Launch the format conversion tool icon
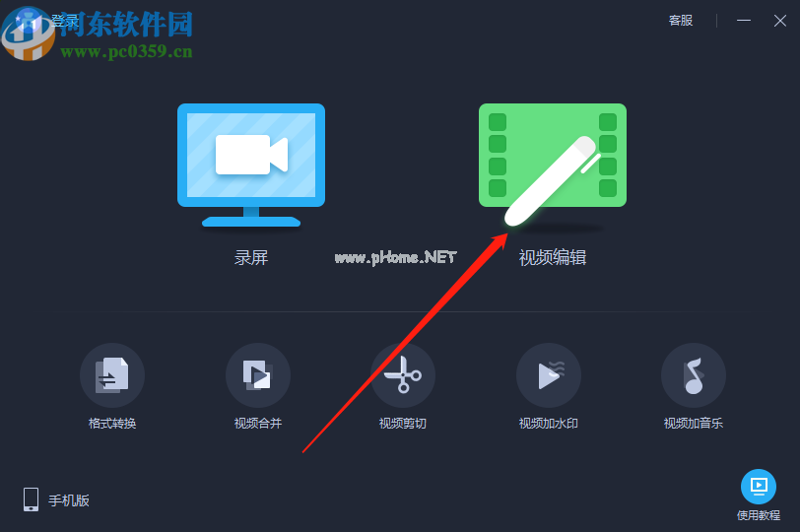Viewport: 800px width, 532px height. click(112, 375)
